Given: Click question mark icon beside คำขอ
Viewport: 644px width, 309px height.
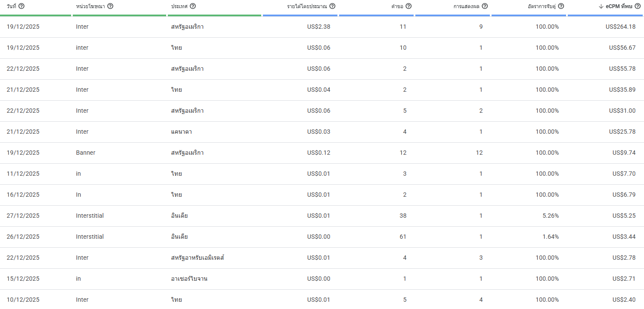Looking at the screenshot, I should pos(408,6).
